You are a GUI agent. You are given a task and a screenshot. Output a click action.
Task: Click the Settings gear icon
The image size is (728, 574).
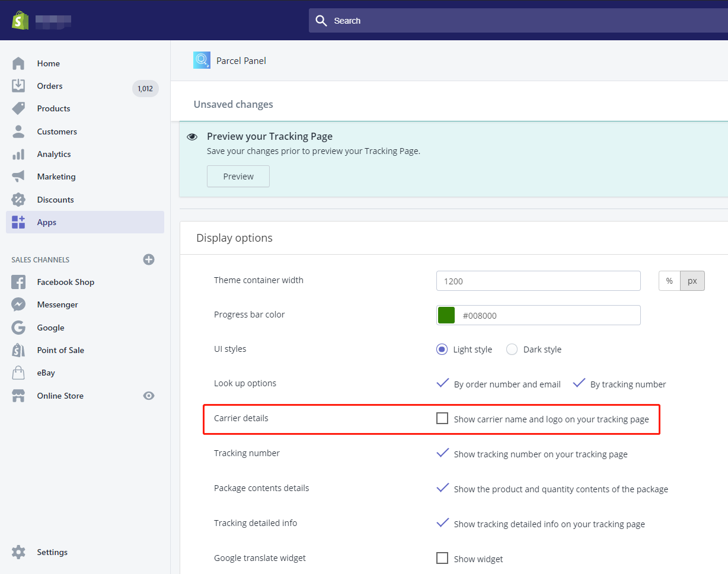[18, 552]
